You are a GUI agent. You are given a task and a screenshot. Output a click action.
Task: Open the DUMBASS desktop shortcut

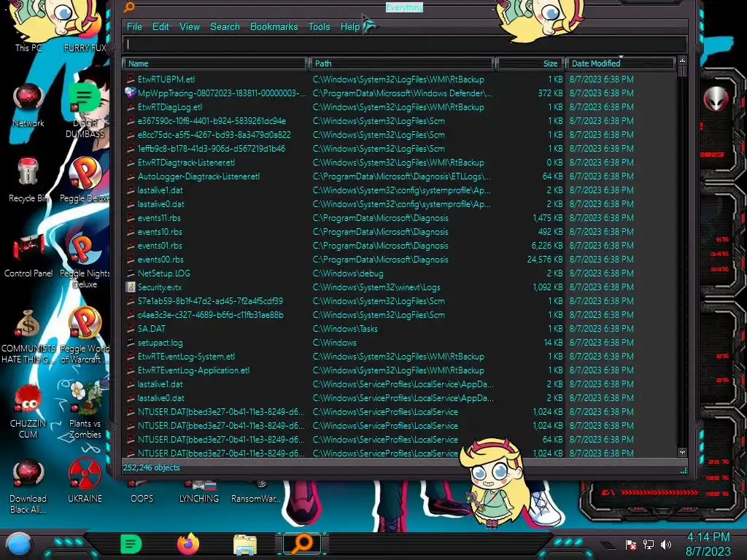tap(85, 109)
